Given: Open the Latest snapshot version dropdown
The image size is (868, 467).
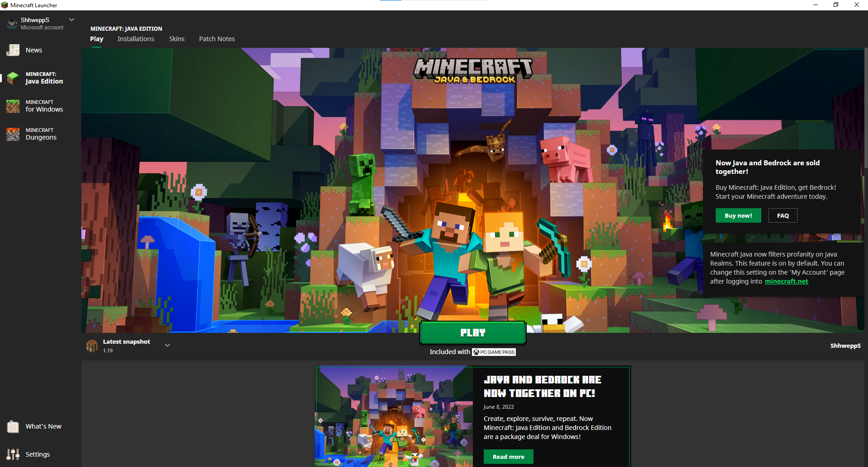Looking at the screenshot, I should (167, 346).
